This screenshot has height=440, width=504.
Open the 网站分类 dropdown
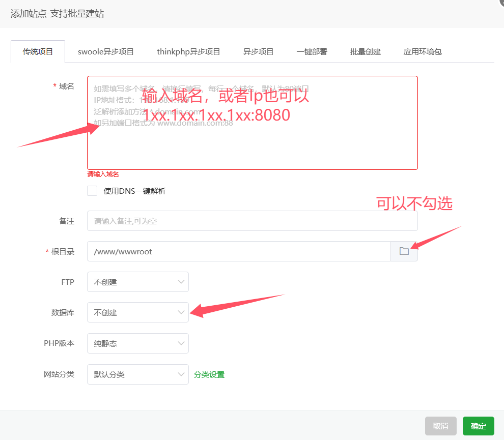tap(138, 374)
